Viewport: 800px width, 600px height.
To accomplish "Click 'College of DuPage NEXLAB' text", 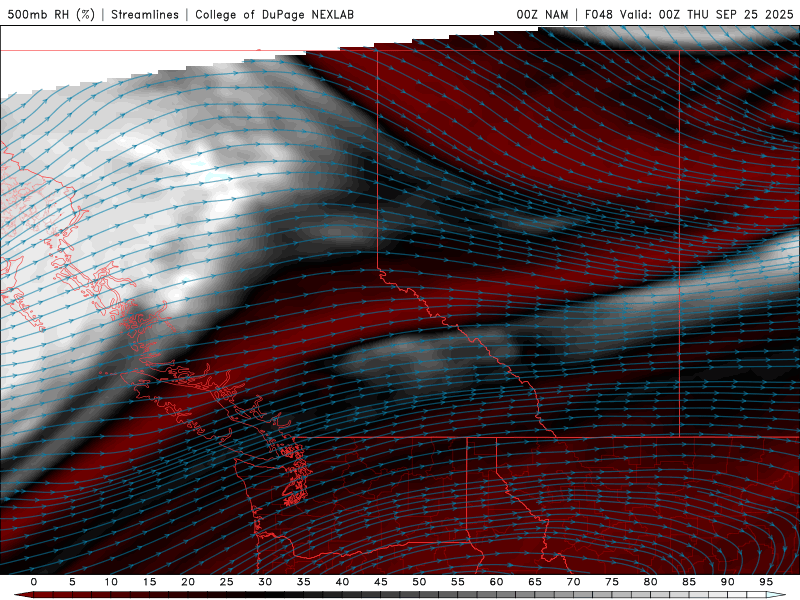I will [274, 15].
